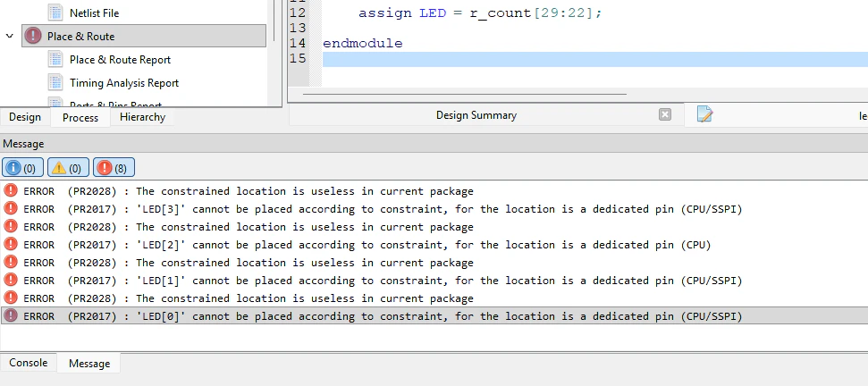Select the LED[2] PR2017 error message
The height and width of the screenshot is (386, 868).
point(434,245)
